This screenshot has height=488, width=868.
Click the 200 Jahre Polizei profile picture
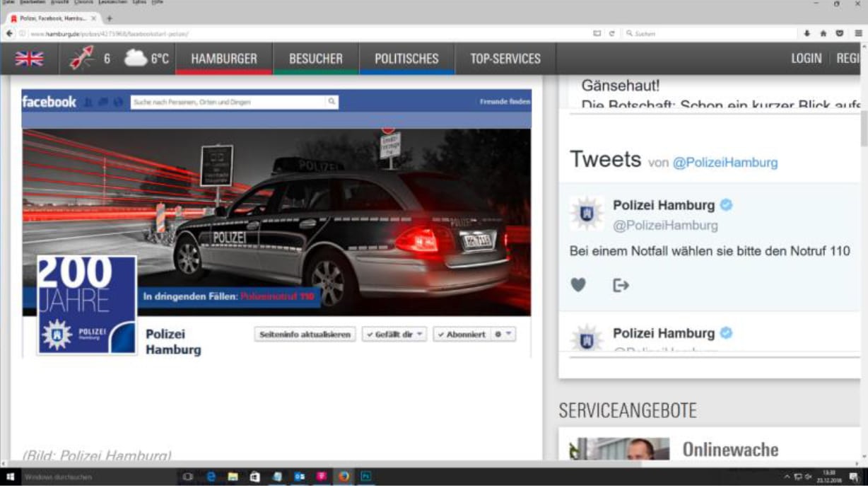(86, 305)
